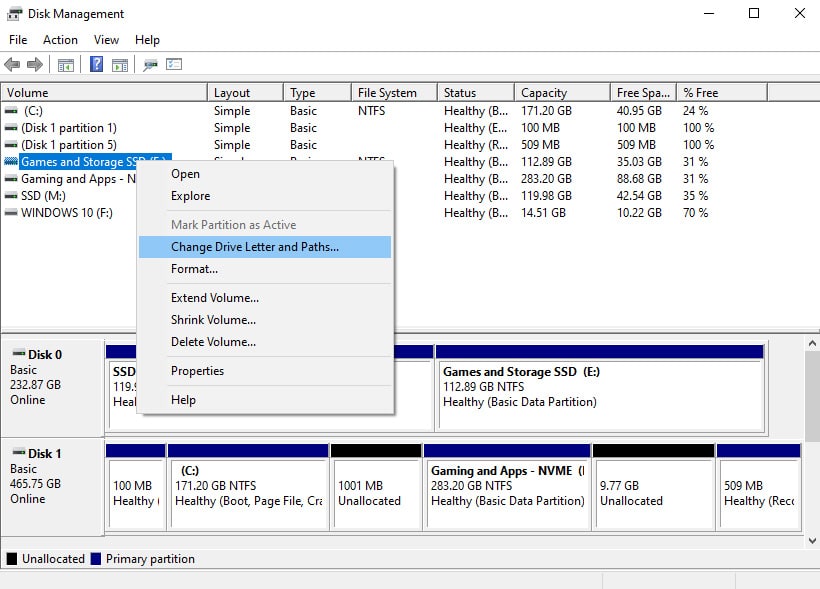
Task: Open the Action menu
Action: (x=60, y=39)
